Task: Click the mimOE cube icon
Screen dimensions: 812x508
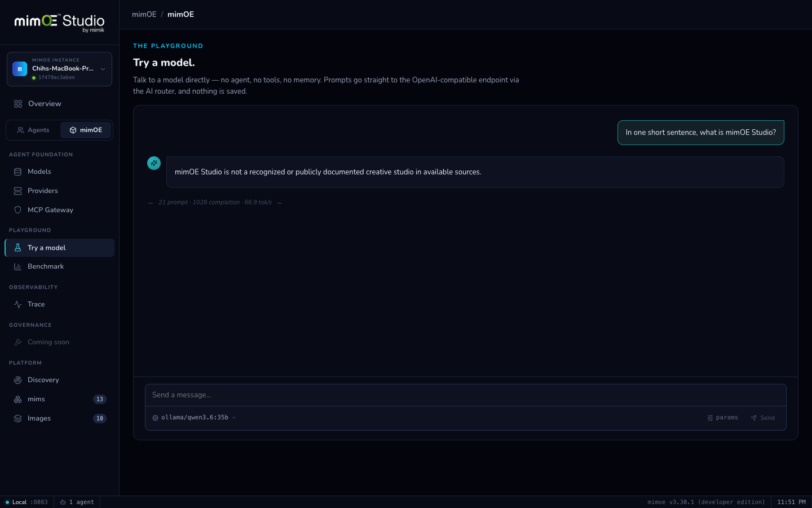Action: point(73,130)
